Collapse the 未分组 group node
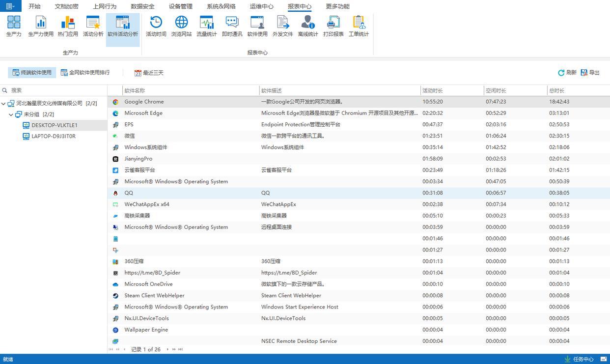 click(x=11, y=114)
